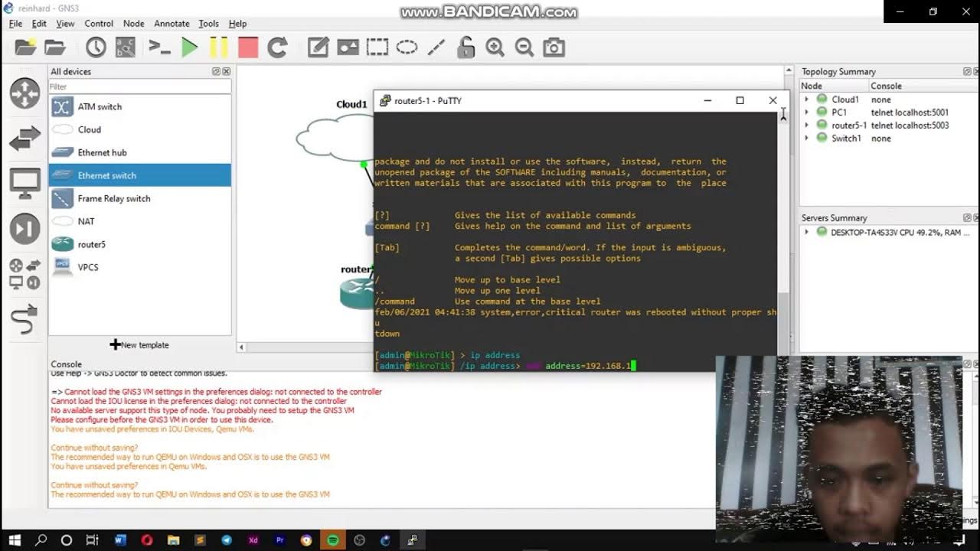Screen dimensions: 980x551
Task: Browse all devices sidebar icon
Action: click(24, 274)
